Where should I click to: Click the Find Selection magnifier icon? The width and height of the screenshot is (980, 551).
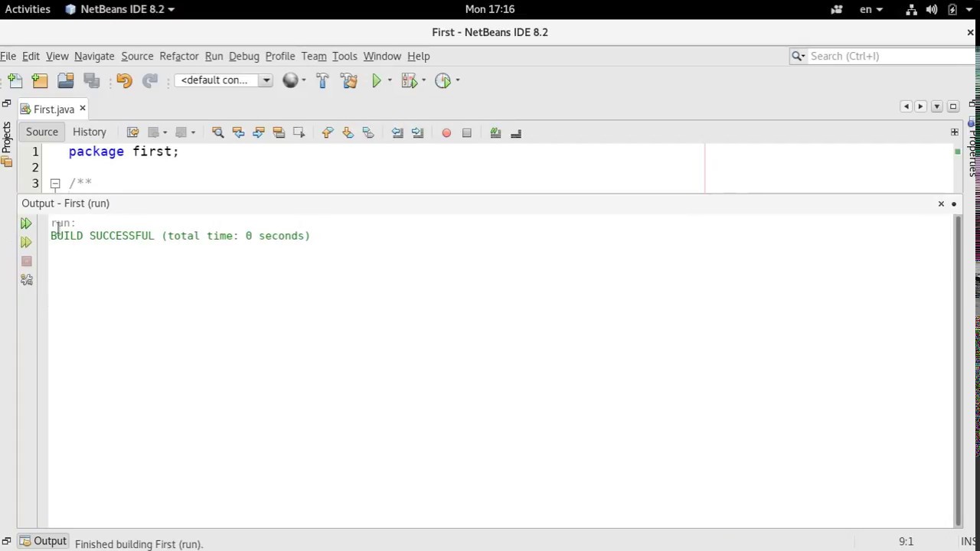click(217, 132)
